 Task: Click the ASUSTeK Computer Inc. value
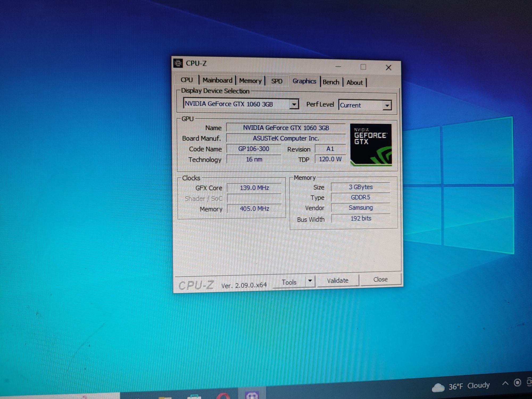point(286,138)
